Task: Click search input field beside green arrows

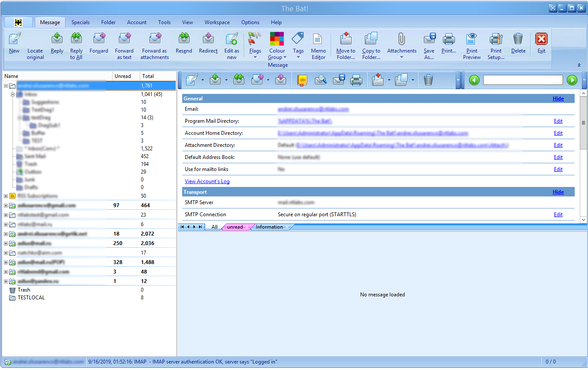Action: coord(523,80)
